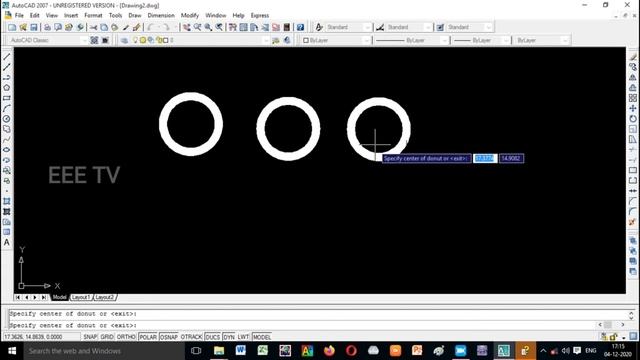
Task: Open the Hatch tool
Action: (7, 201)
